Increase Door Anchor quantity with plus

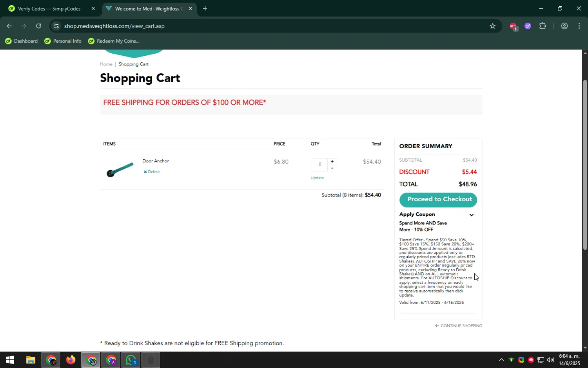coord(332,161)
